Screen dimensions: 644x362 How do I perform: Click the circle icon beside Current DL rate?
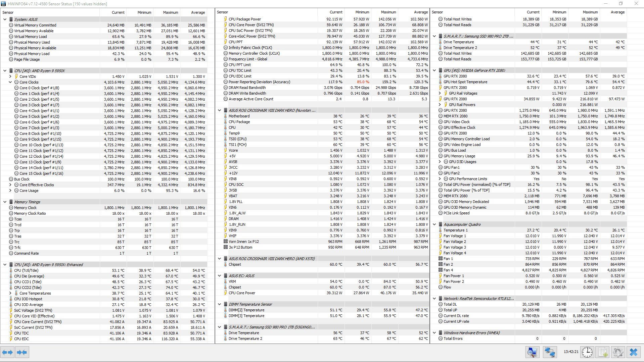pyautogui.click(x=441, y=316)
